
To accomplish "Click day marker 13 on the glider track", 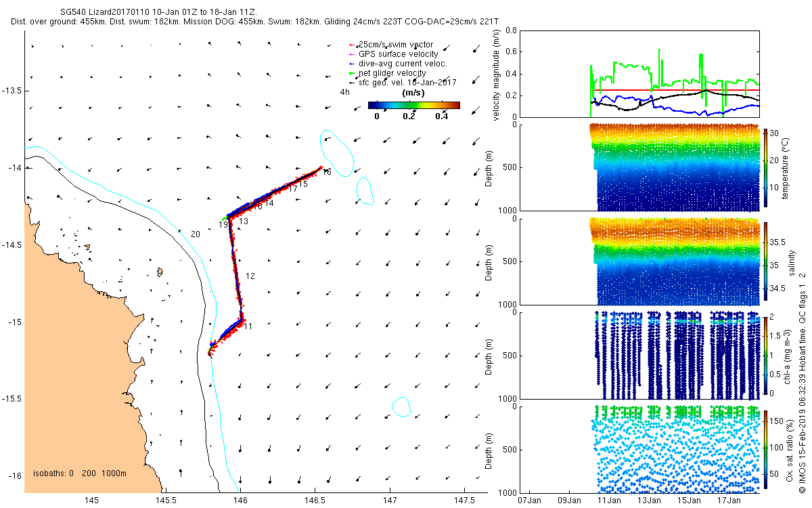I will pyautogui.click(x=244, y=221).
